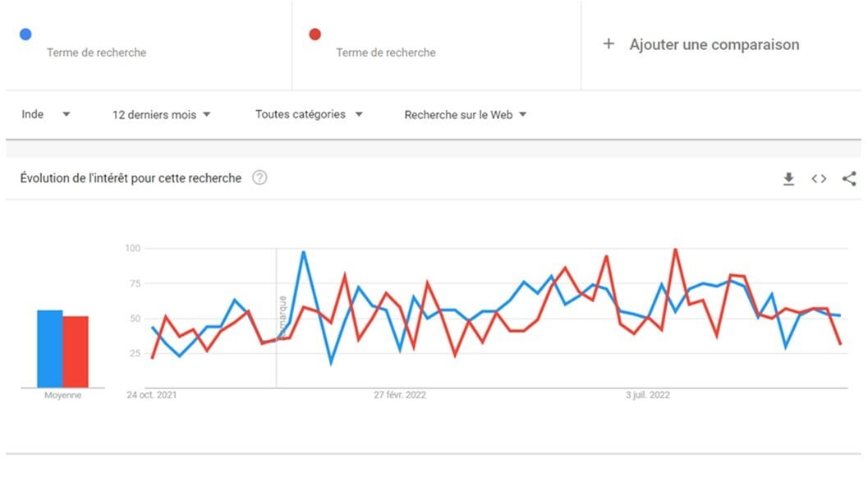Click the 27 févr. 2022 date label

[400, 395]
